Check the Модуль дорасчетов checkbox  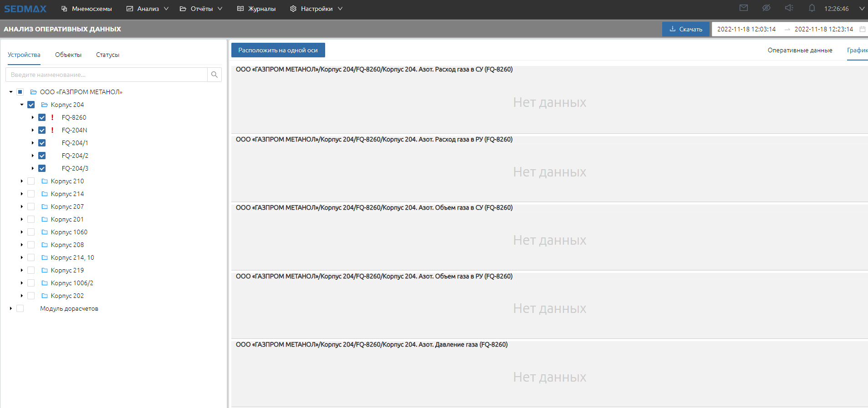[x=20, y=308]
